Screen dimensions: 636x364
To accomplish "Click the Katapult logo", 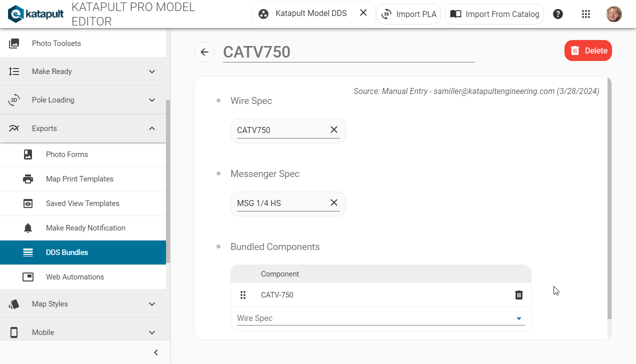I will pos(35,14).
